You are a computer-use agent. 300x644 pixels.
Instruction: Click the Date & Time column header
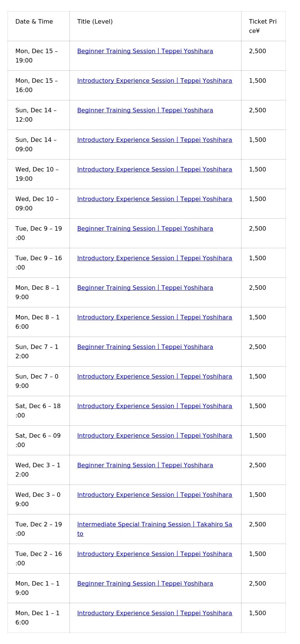pyautogui.click(x=34, y=22)
